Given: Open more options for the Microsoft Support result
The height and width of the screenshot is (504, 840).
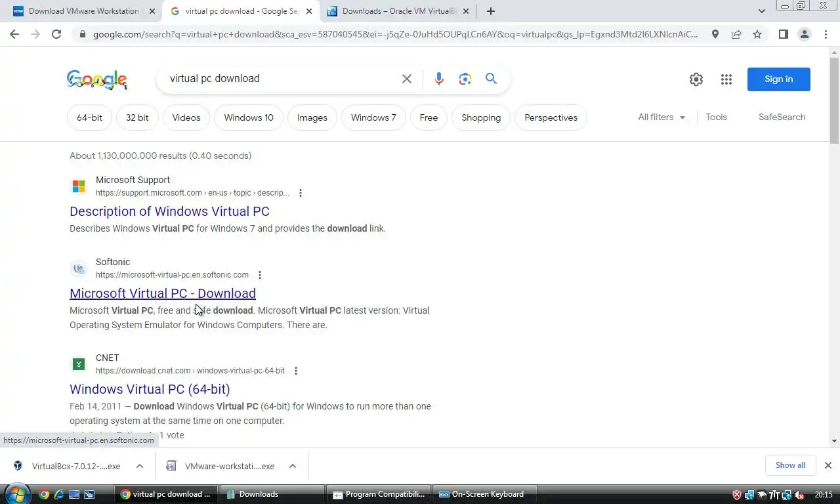Looking at the screenshot, I should (x=301, y=193).
